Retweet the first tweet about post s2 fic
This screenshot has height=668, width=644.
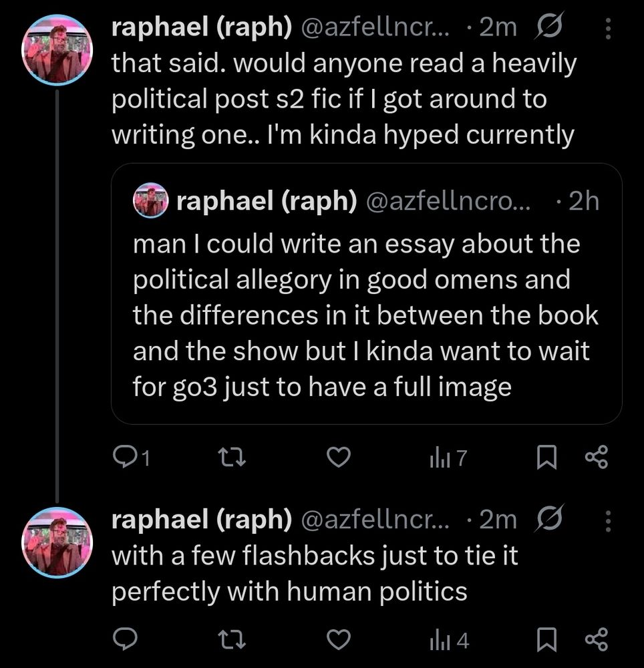[233, 458]
